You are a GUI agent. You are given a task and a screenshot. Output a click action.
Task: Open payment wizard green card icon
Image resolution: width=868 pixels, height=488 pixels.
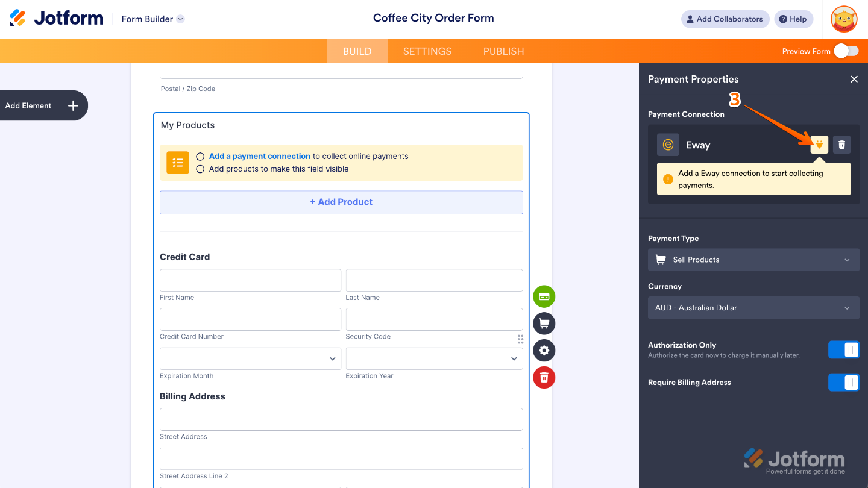(x=544, y=296)
